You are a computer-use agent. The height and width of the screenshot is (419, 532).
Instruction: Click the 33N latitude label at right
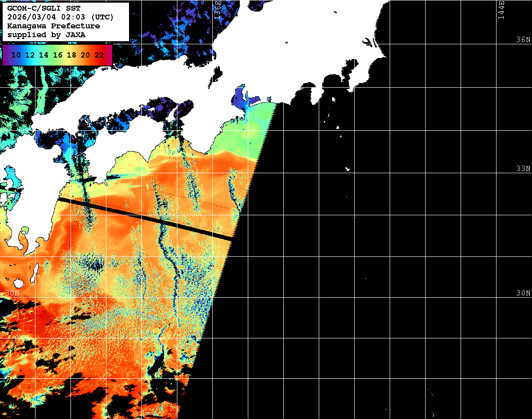pos(523,169)
